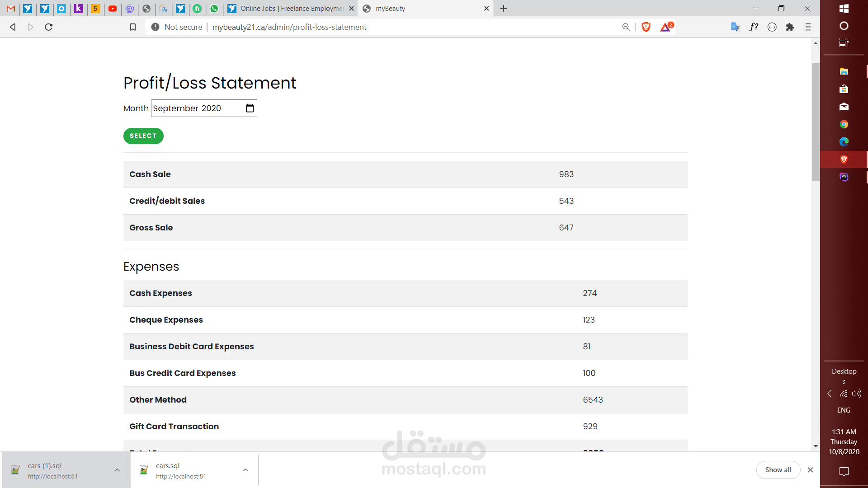Click the bookmark page icon
Viewport: 868px width, 488px height.
pyautogui.click(x=132, y=27)
